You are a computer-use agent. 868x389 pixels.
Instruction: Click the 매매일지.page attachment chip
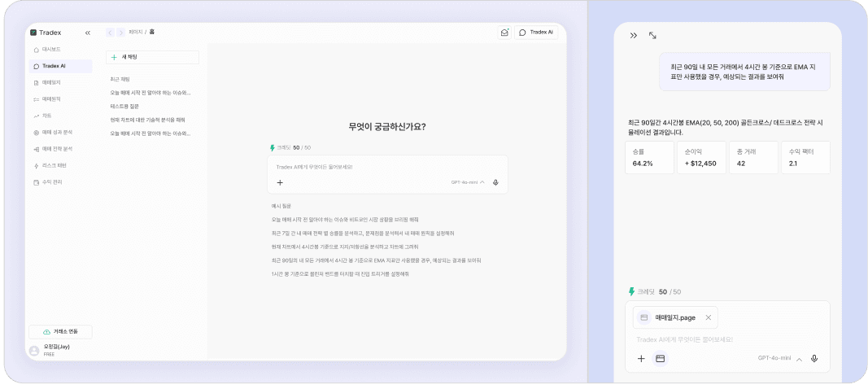675,317
